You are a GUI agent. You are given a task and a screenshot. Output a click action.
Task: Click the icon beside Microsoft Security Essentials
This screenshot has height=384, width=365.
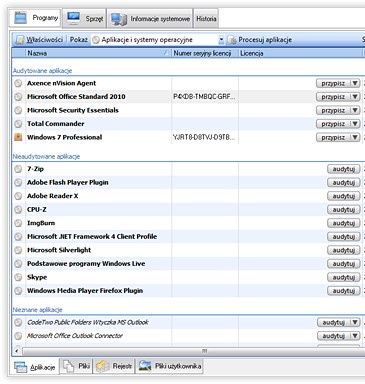(x=18, y=110)
